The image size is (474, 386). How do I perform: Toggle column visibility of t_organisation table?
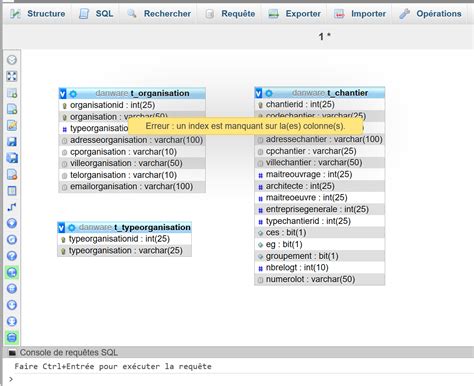(x=62, y=94)
